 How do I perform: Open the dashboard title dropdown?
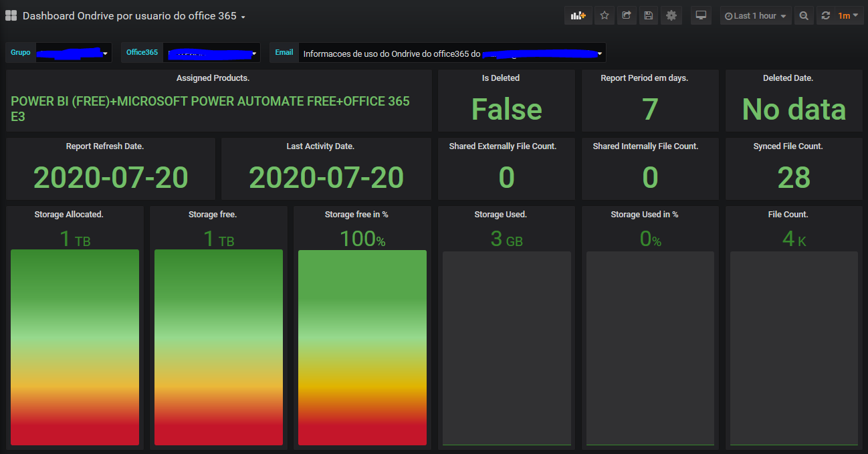point(134,15)
